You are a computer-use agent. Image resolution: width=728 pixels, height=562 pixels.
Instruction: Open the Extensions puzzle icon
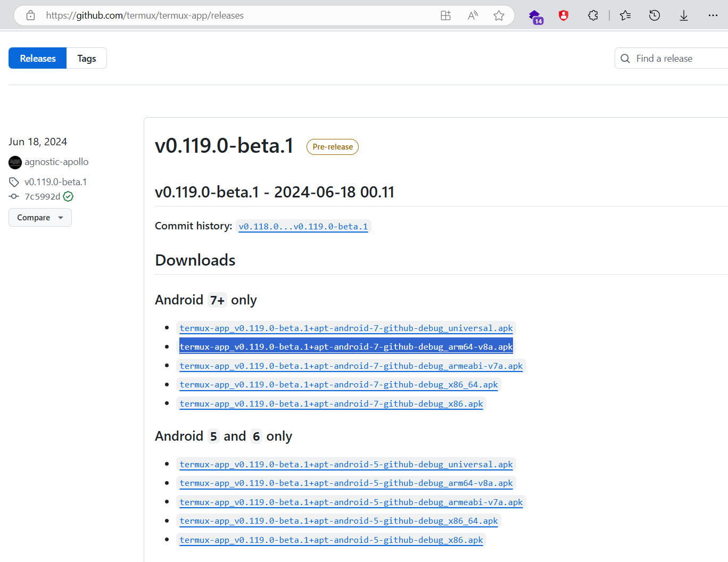coord(593,15)
